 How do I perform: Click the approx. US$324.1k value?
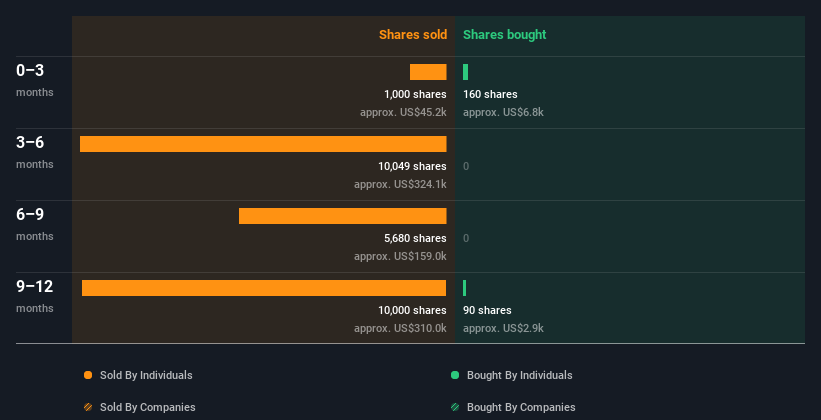click(x=401, y=184)
